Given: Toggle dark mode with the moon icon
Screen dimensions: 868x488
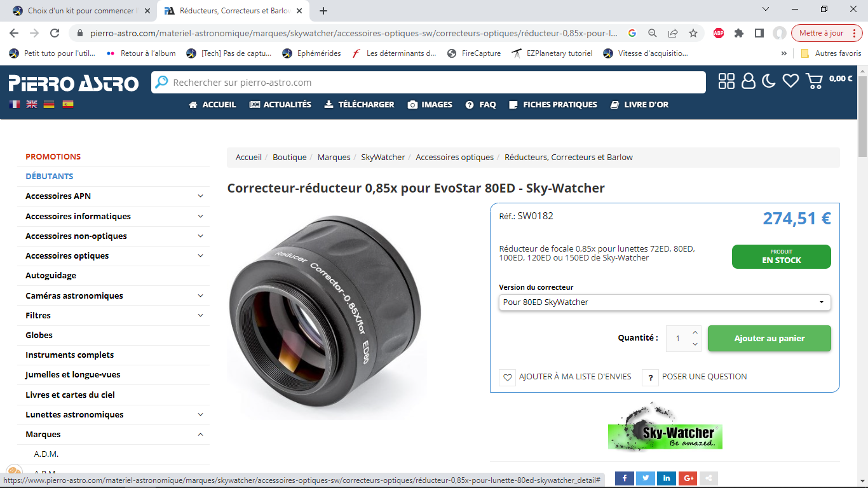Looking at the screenshot, I should (x=769, y=81).
